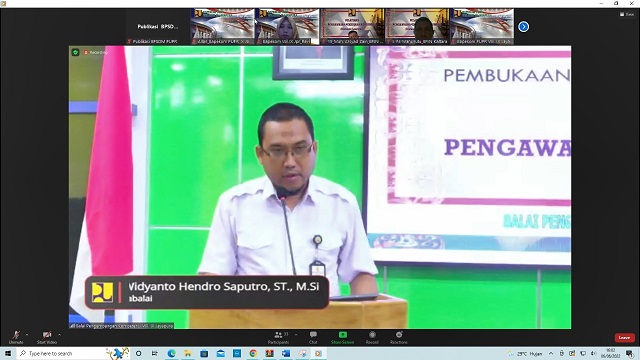
Task: Open Google Chrome from the taskbar
Action: 253,353
